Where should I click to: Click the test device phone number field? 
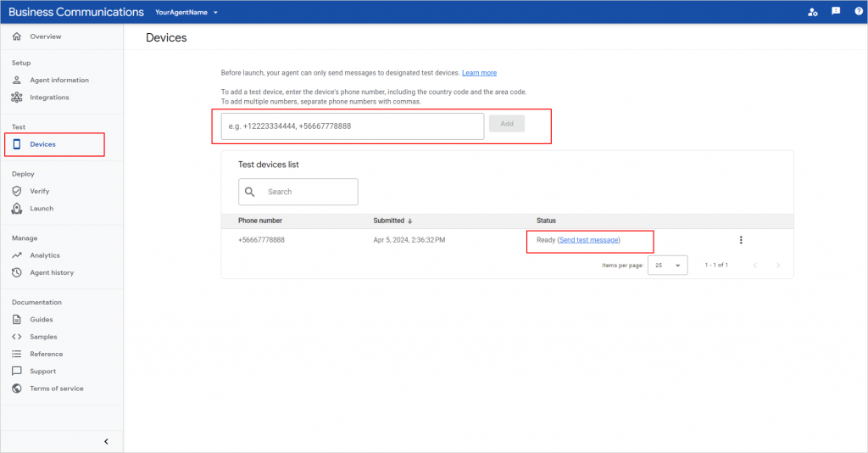pyautogui.click(x=352, y=126)
